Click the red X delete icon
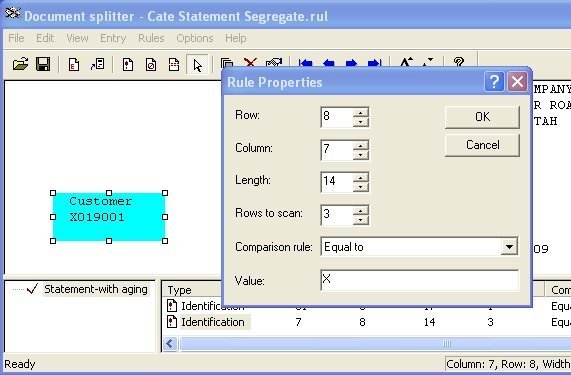 pyautogui.click(x=250, y=63)
